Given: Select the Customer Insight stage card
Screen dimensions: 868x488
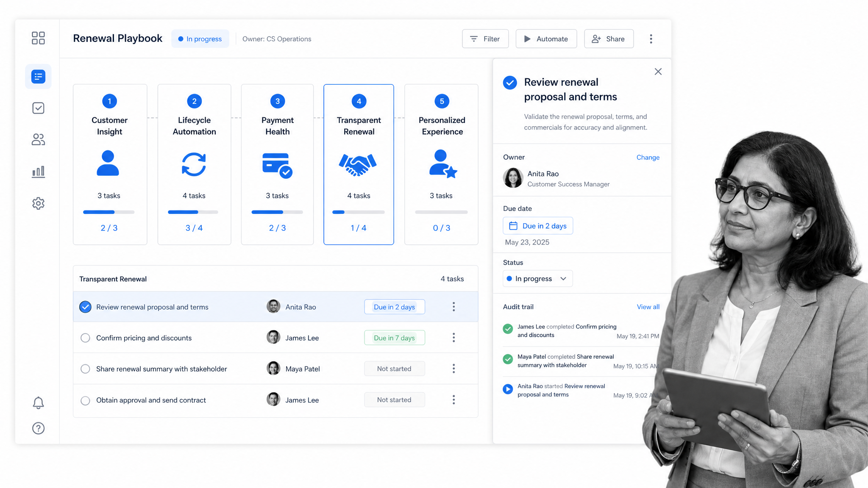Looking at the screenshot, I should pos(110,164).
